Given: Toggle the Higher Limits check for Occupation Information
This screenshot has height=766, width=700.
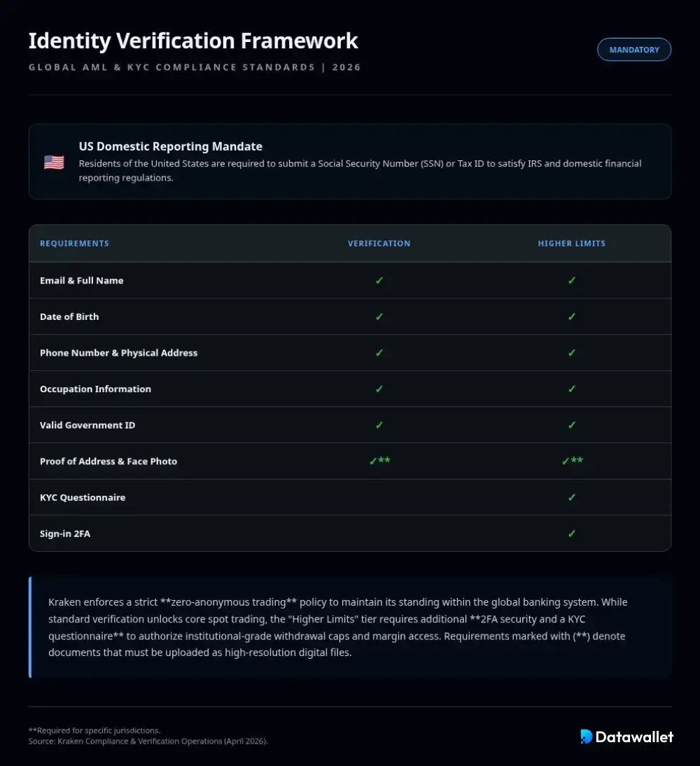Looking at the screenshot, I should tap(571, 389).
